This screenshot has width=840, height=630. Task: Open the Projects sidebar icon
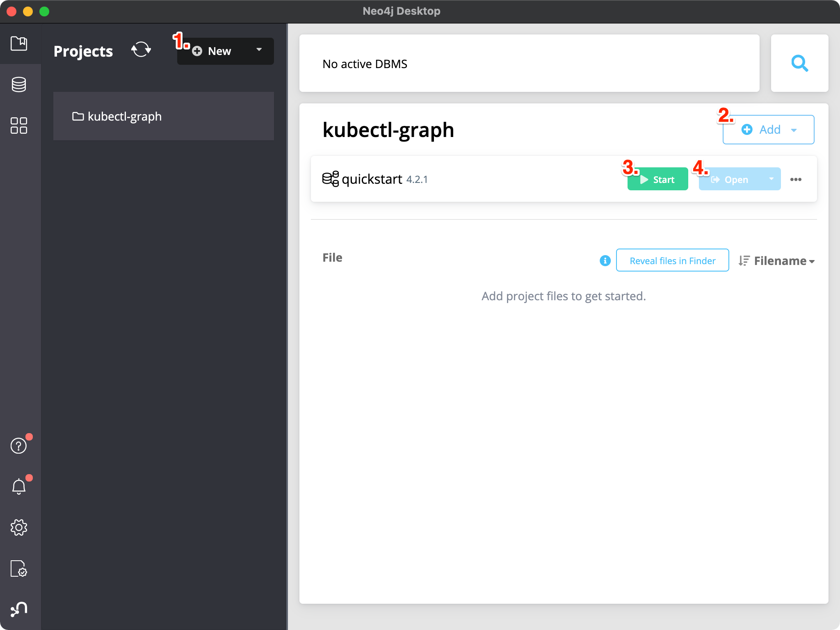pyautogui.click(x=19, y=43)
